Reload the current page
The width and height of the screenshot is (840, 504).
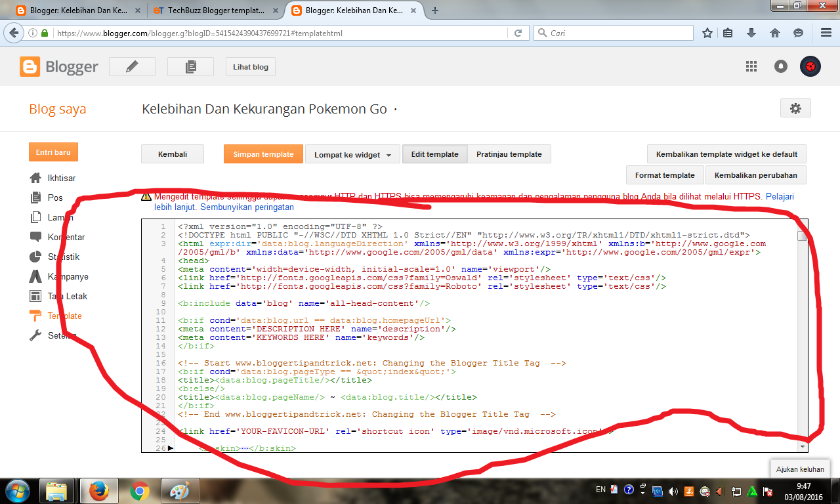coord(518,33)
